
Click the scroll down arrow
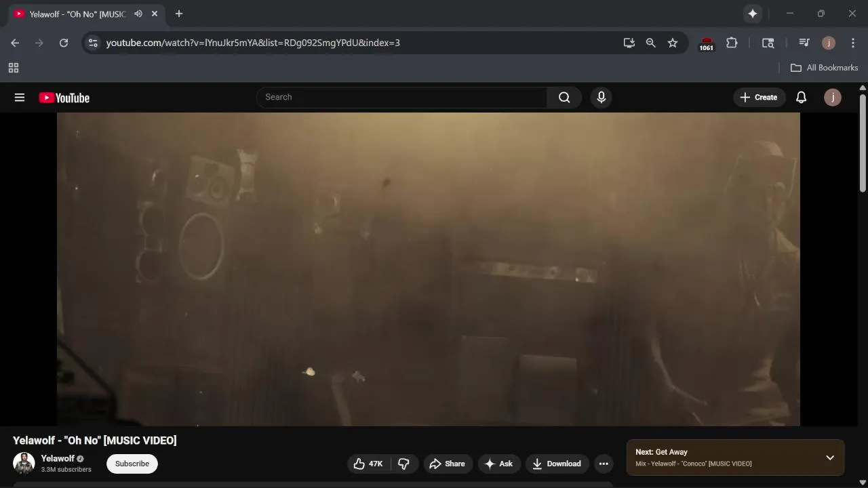pos(863,483)
